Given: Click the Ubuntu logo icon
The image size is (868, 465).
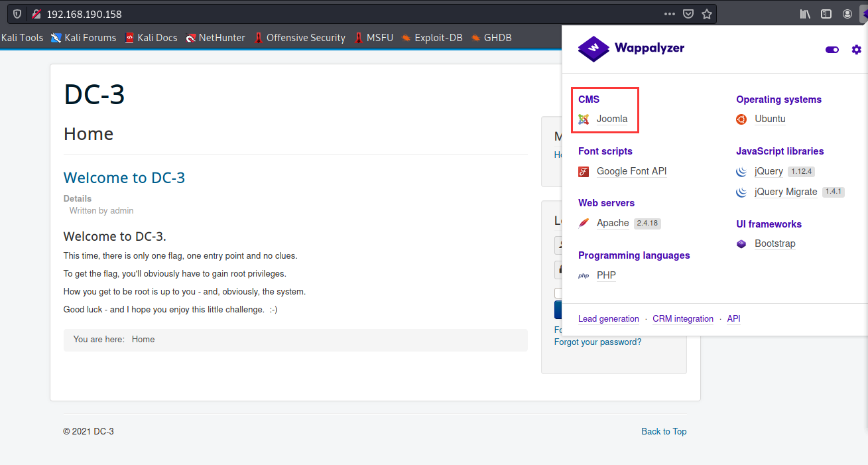Looking at the screenshot, I should pyautogui.click(x=741, y=119).
